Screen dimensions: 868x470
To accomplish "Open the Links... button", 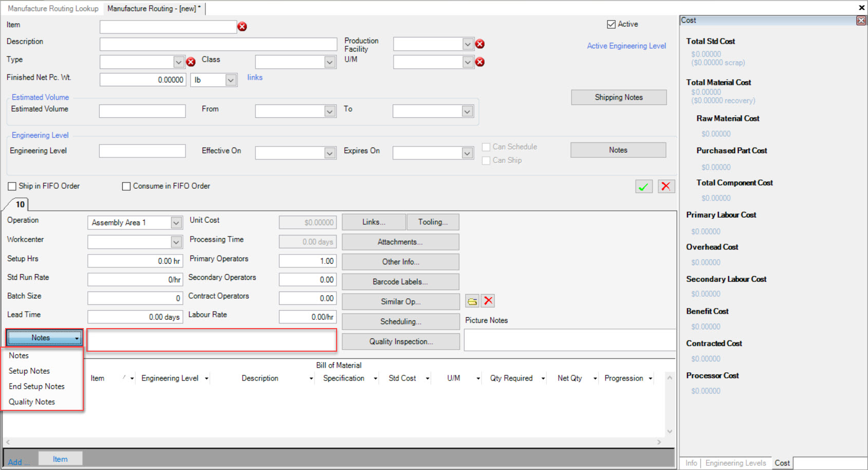I will click(x=374, y=222).
